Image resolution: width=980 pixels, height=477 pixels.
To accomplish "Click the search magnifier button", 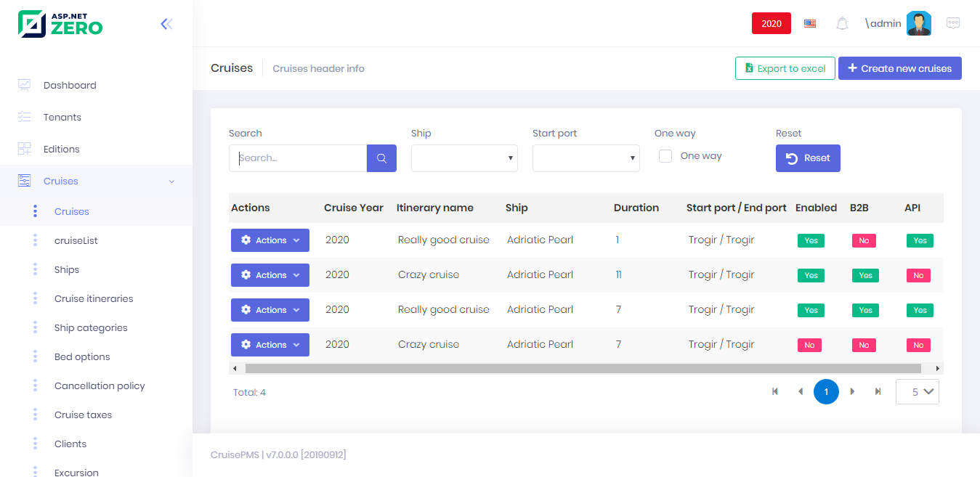I will 381,158.
